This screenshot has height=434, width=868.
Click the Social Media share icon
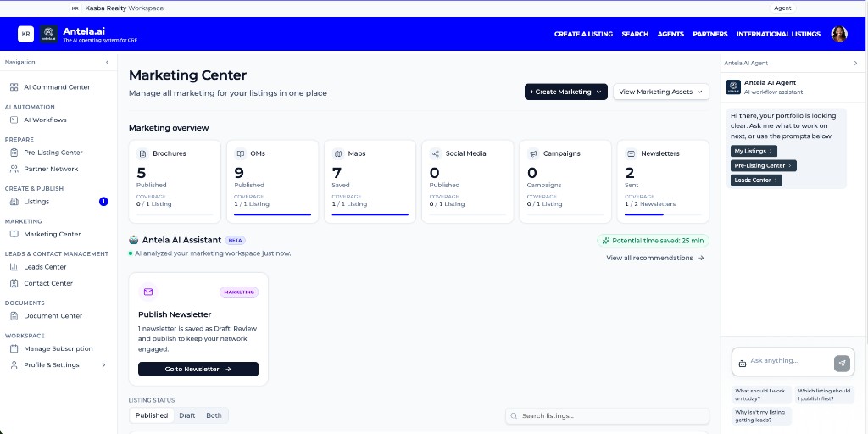[435, 153]
